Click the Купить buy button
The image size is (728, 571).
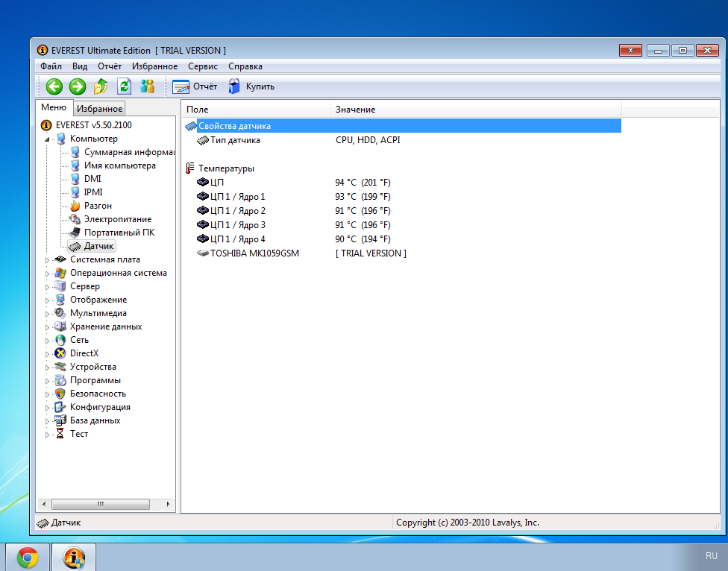251,86
